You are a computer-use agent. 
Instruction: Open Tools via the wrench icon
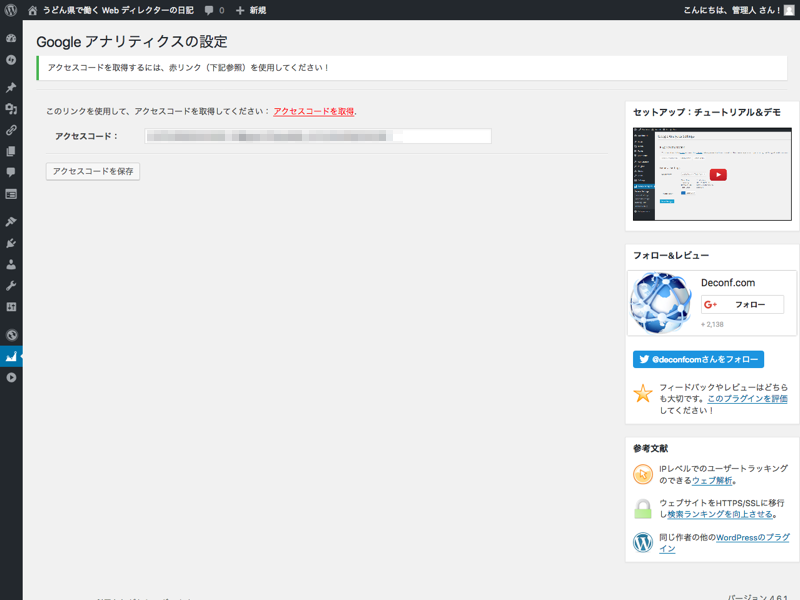pos(11,286)
